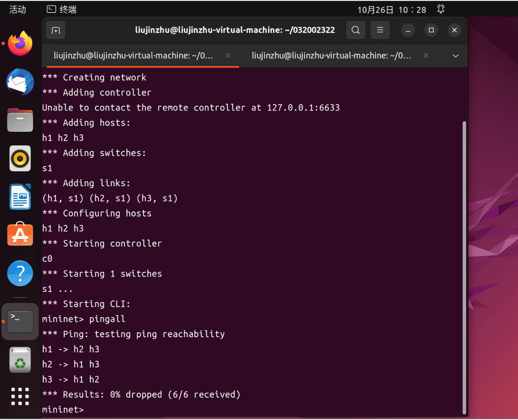This screenshot has height=420, width=518.
Task: Close the first terminal tab
Action: (x=228, y=56)
